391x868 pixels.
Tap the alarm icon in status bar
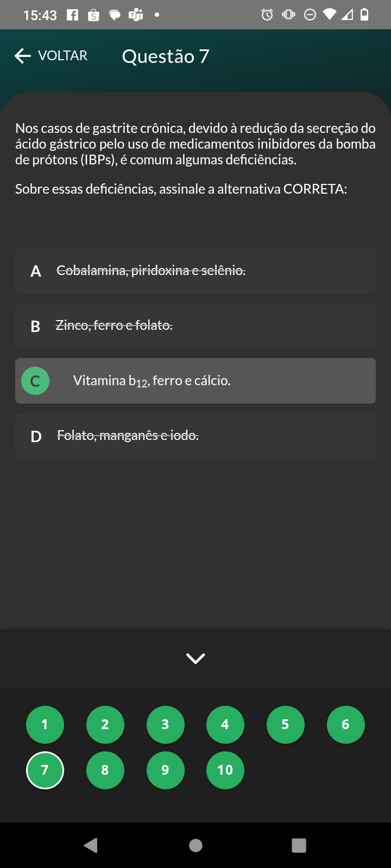[267, 15]
